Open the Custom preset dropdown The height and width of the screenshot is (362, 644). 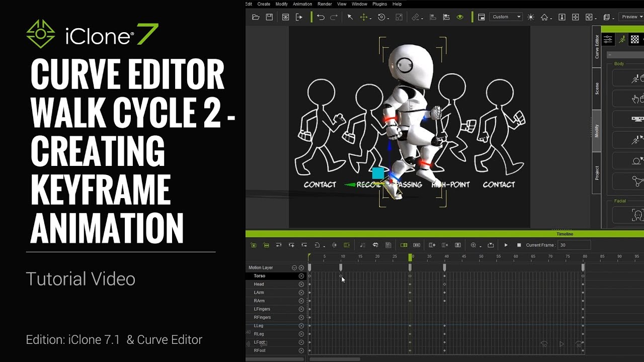coord(507,17)
